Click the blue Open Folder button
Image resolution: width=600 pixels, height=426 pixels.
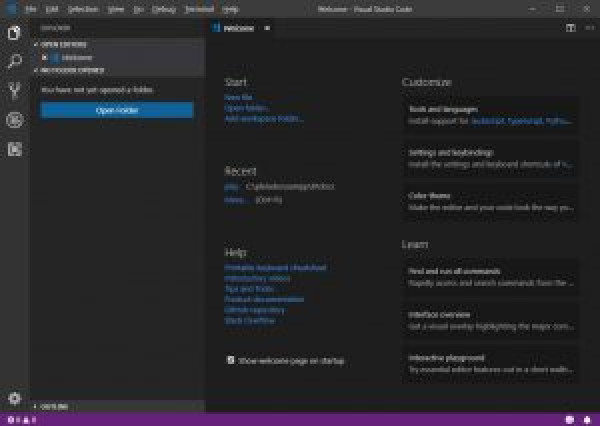tap(117, 110)
